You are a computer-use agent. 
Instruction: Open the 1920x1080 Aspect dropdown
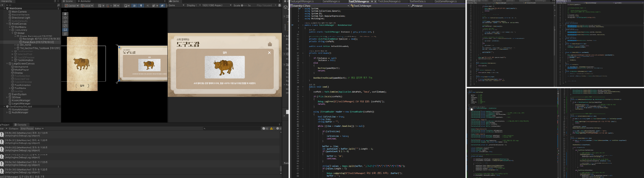click(x=217, y=5)
